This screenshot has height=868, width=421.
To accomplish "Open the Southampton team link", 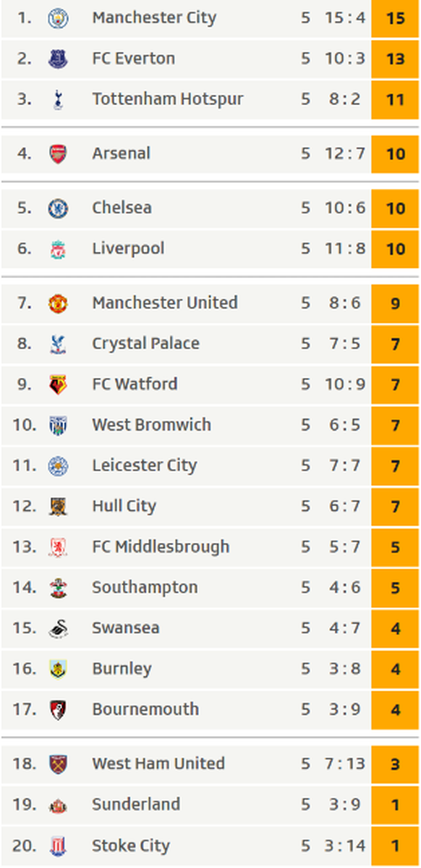I will 145,587.
